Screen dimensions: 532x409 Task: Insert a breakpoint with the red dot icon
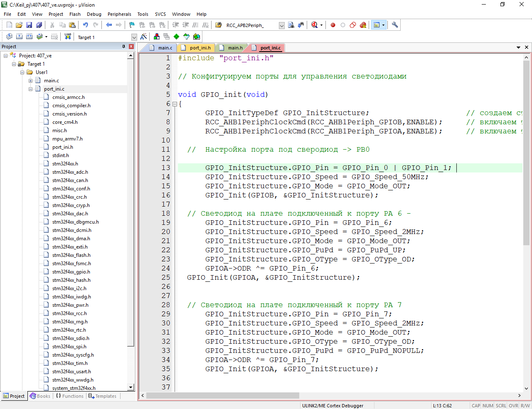[333, 25]
